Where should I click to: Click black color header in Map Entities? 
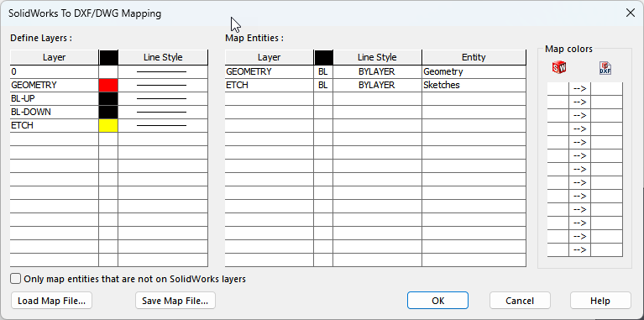tap(323, 57)
